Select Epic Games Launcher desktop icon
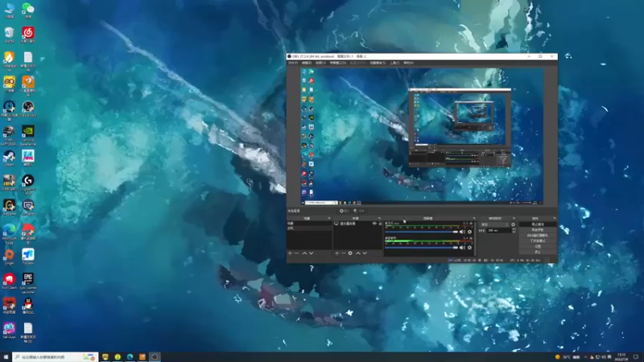 [28, 283]
